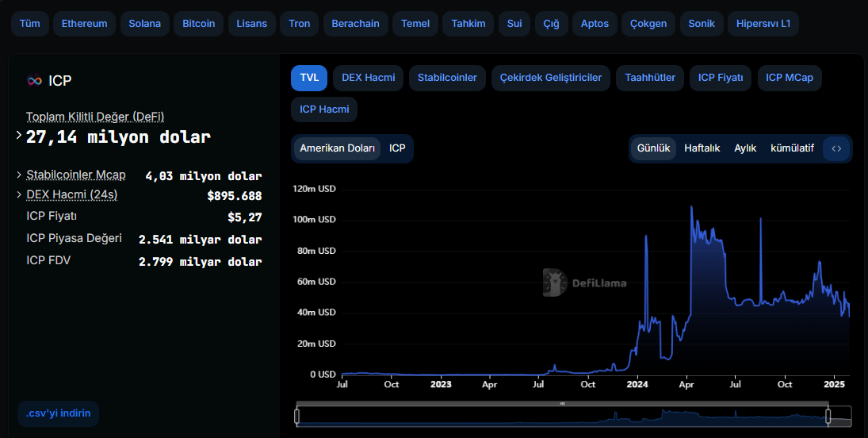Select the Tüm chain filter

(30, 24)
